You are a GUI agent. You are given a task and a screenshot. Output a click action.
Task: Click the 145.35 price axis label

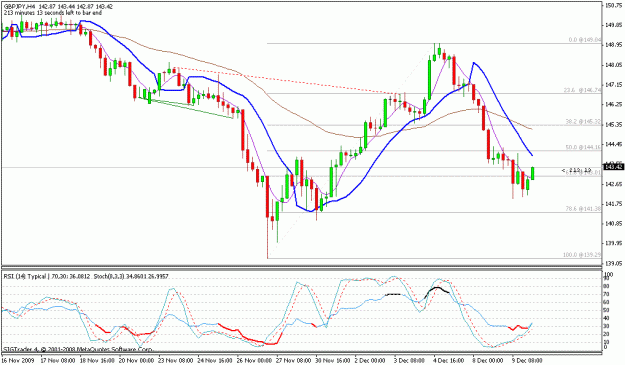point(614,125)
